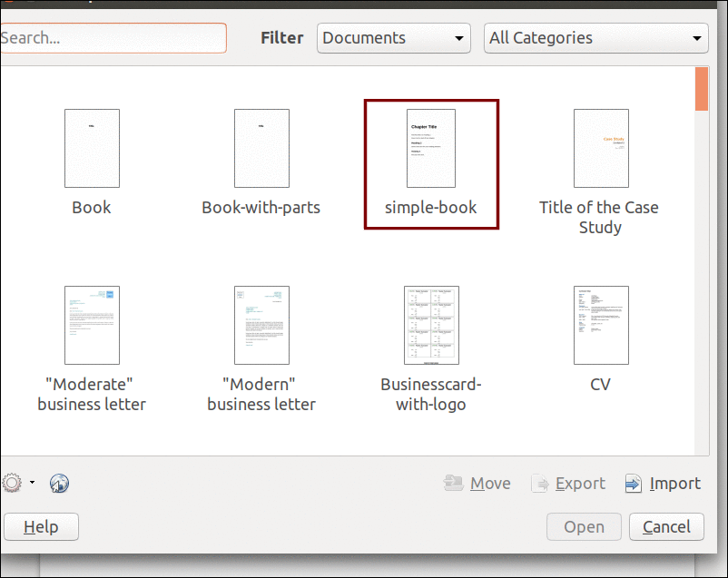Open the Filter Documents dropdown

click(x=393, y=38)
